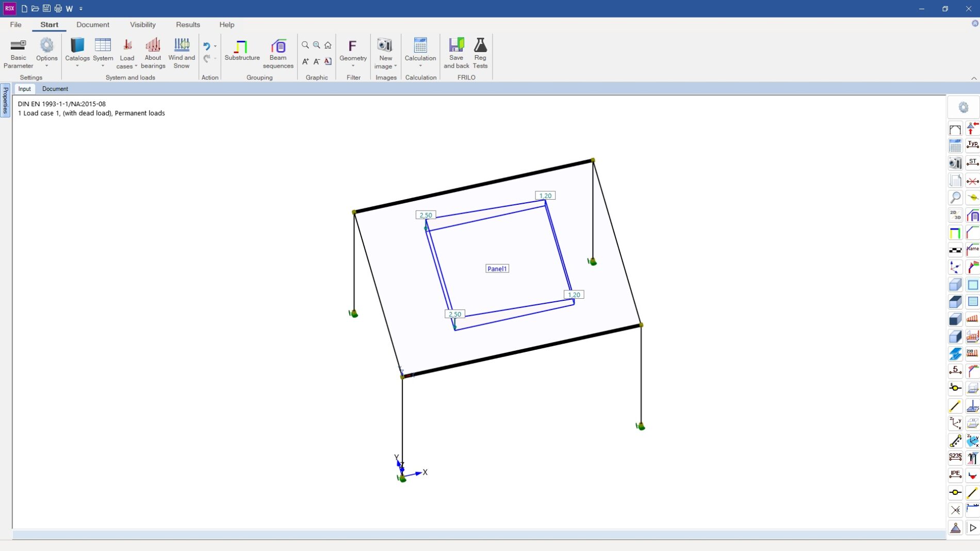Click the new file icon in title bar
The height and width of the screenshot is (551, 980).
24,9
